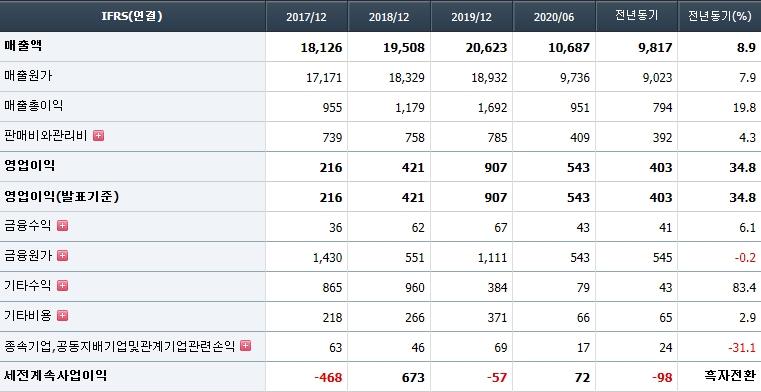The width and height of the screenshot is (761, 392).
Task: Click the 19.8 gross profit change value
Action: 744,108
